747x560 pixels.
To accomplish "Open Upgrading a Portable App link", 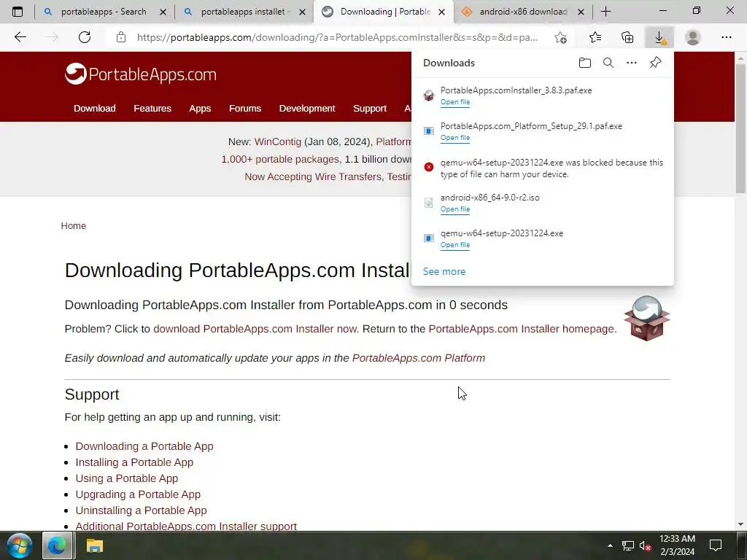I will pos(138,495).
